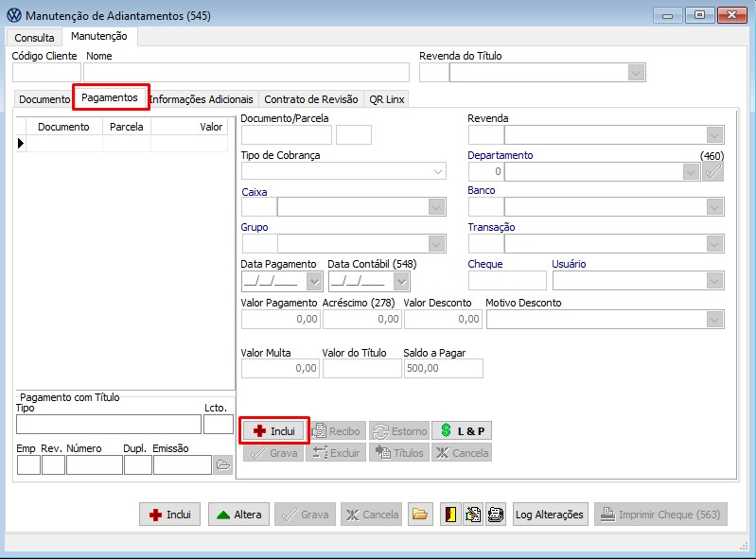Expand the Revenda dropdown arrow
This screenshot has height=559, width=756.
[x=714, y=135]
